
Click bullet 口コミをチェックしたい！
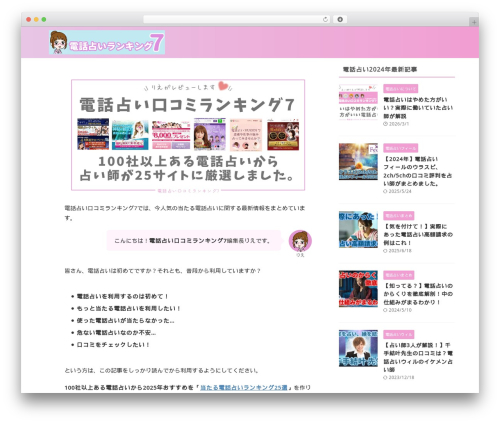113,344
